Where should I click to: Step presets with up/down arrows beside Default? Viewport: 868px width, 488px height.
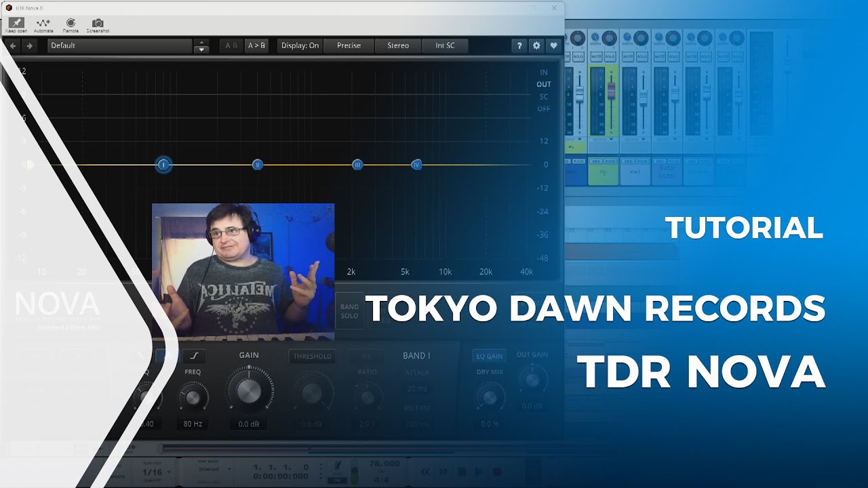201,45
